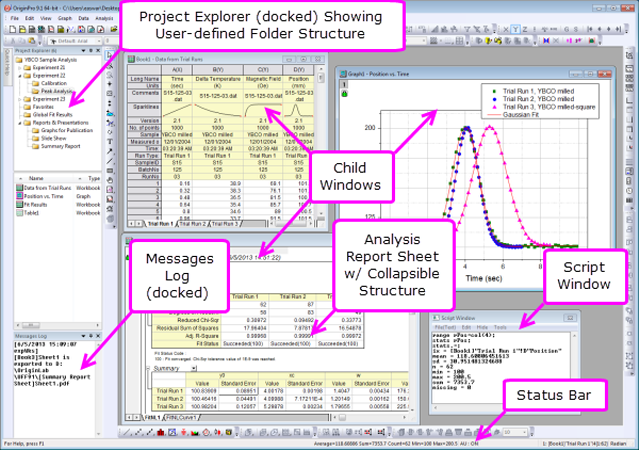The width and height of the screenshot is (639, 450).
Task: Click the layer 1 icon in Graph1 window
Action: coord(344,84)
